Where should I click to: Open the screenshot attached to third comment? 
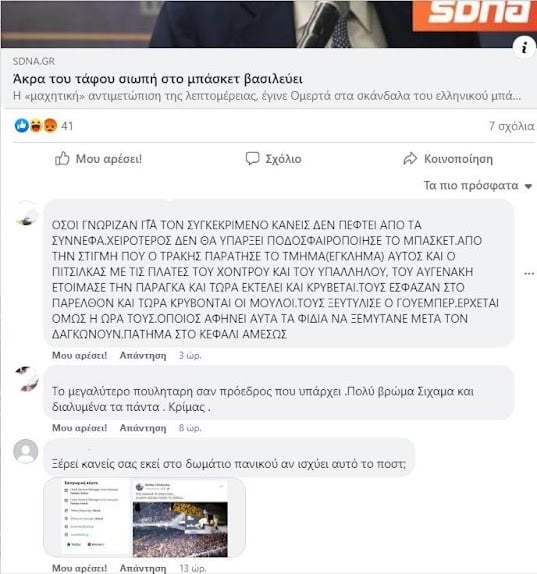(x=144, y=517)
